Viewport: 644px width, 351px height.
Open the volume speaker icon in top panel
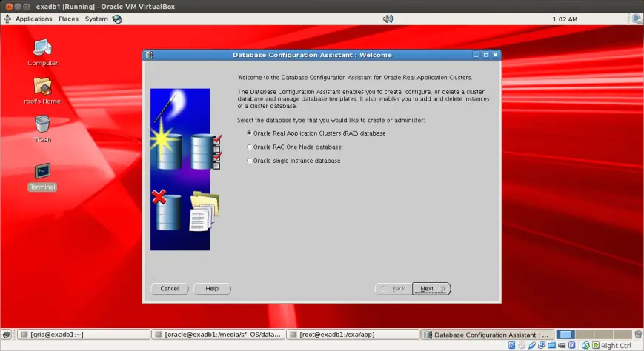pos(388,19)
